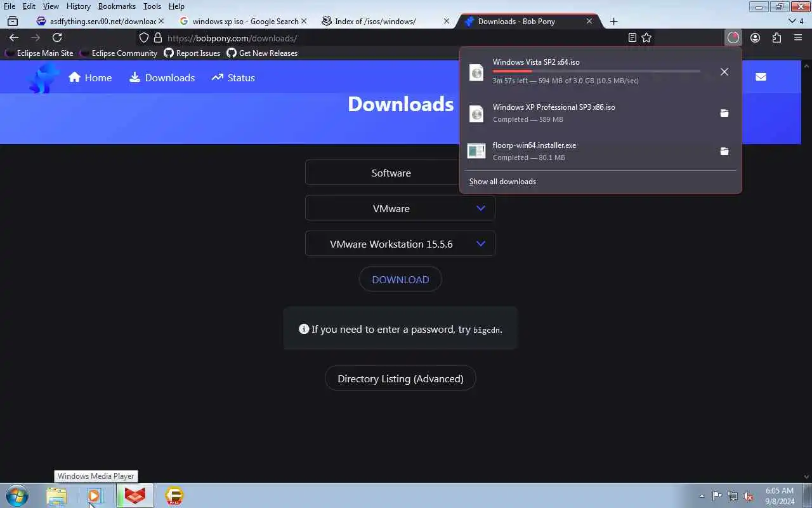The width and height of the screenshot is (812, 508).
Task: Open the Edit menu
Action: pos(29,6)
